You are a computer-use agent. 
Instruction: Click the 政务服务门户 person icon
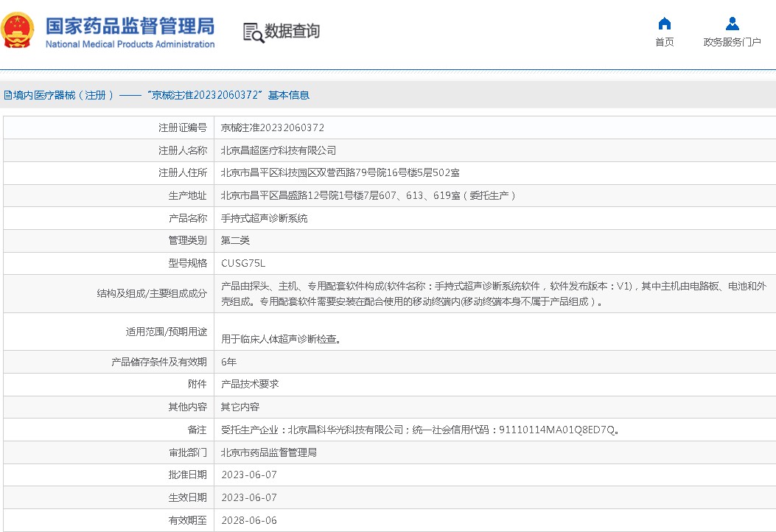pos(732,24)
